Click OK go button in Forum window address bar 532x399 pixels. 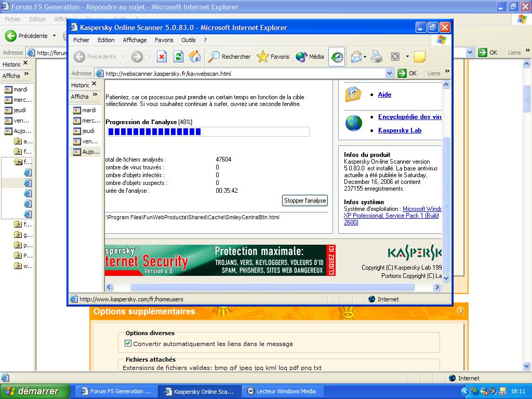click(487, 52)
